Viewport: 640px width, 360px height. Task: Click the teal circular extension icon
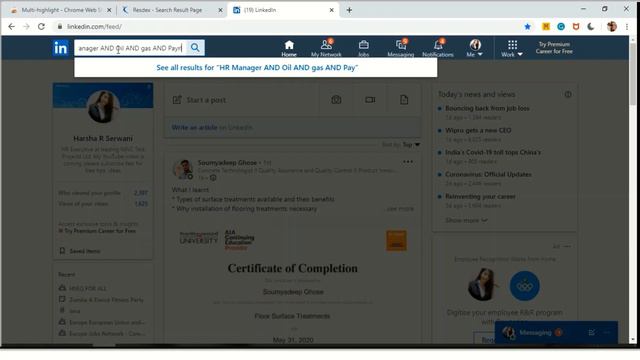pos(561,27)
